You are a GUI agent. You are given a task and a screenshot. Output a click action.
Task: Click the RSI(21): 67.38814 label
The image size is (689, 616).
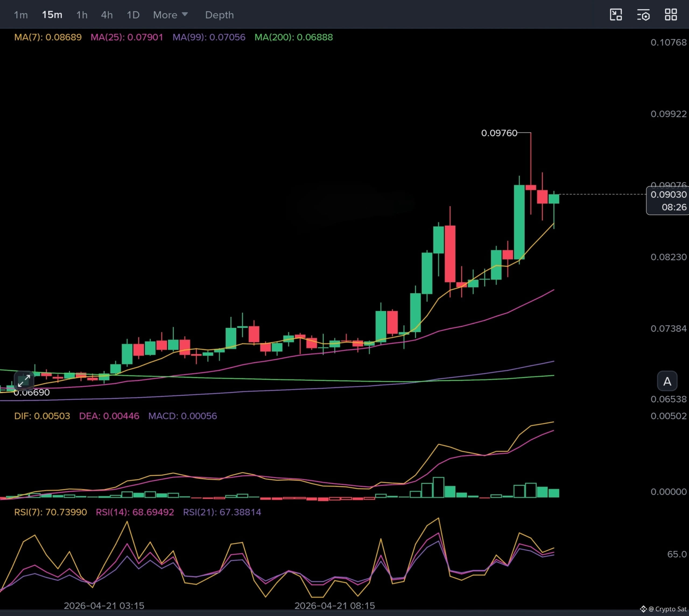(x=222, y=512)
